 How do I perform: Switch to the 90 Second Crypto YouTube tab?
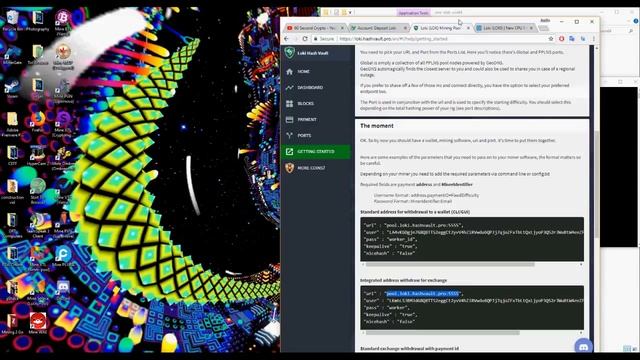[x=314, y=28]
